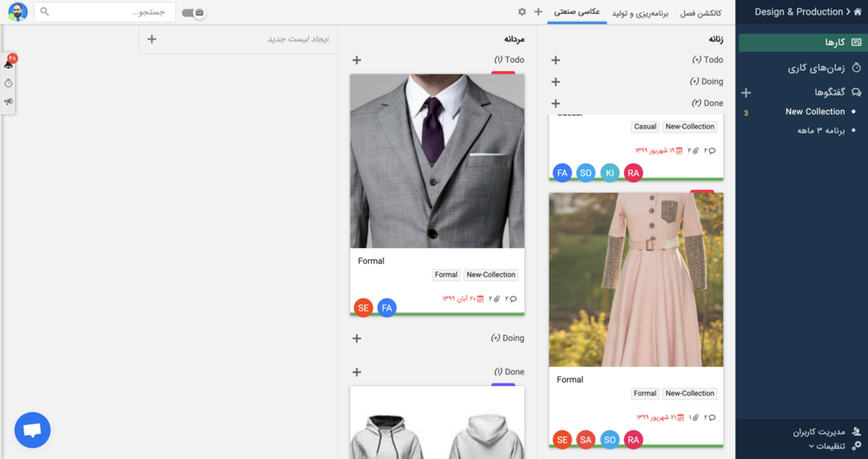
Task: Click the home icon beside Design & Production
Action: coord(858,11)
